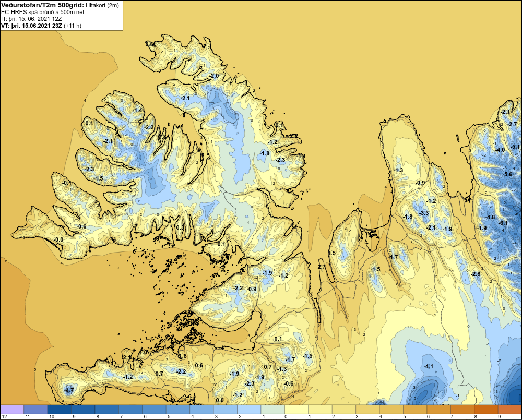522x420 pixels.
Task: Click the '-4.1' temperature value on the map
Action: 429,366
